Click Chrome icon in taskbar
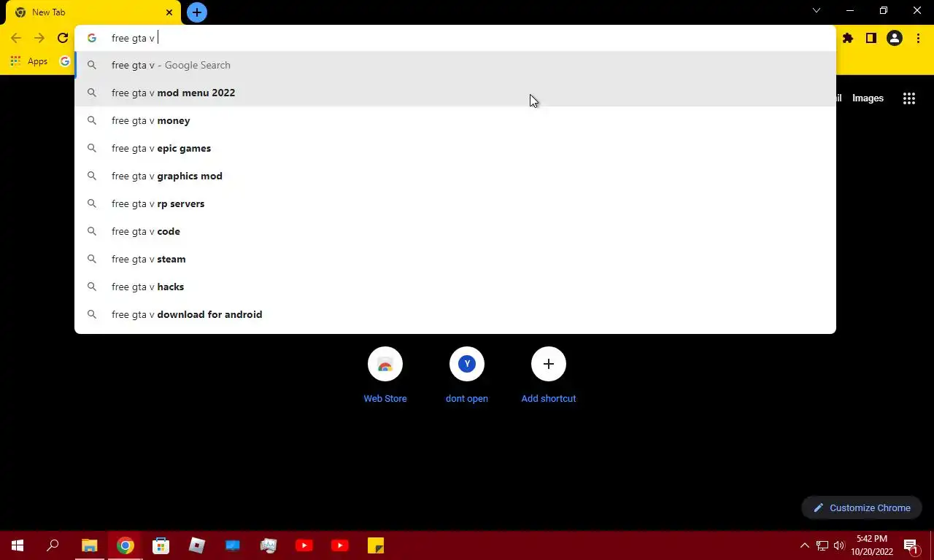 point(126,545)
